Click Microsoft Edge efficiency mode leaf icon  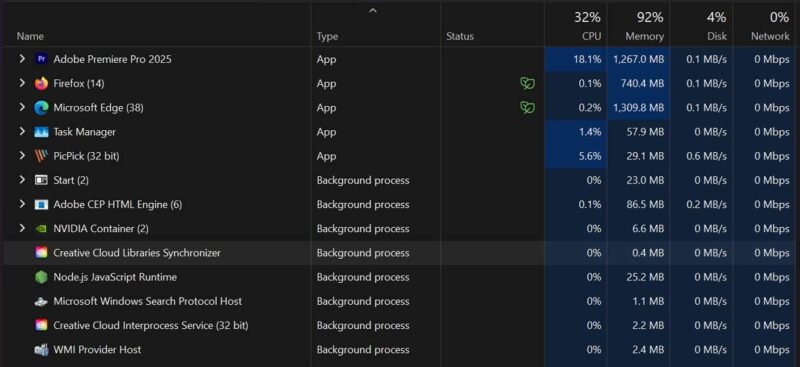pyautogui.click(x=528, y=108)
